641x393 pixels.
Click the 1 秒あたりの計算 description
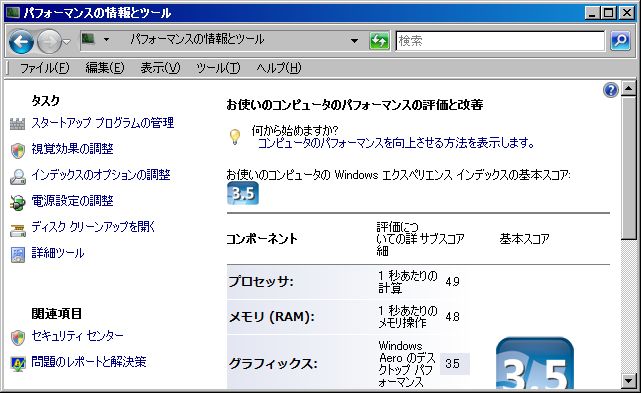pos(408,282)
